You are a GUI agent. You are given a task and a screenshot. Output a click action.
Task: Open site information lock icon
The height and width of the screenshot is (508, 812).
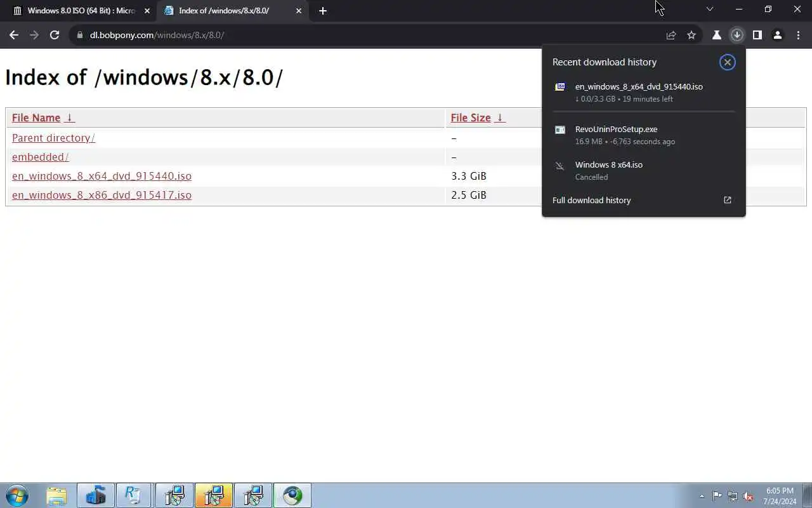80,35
